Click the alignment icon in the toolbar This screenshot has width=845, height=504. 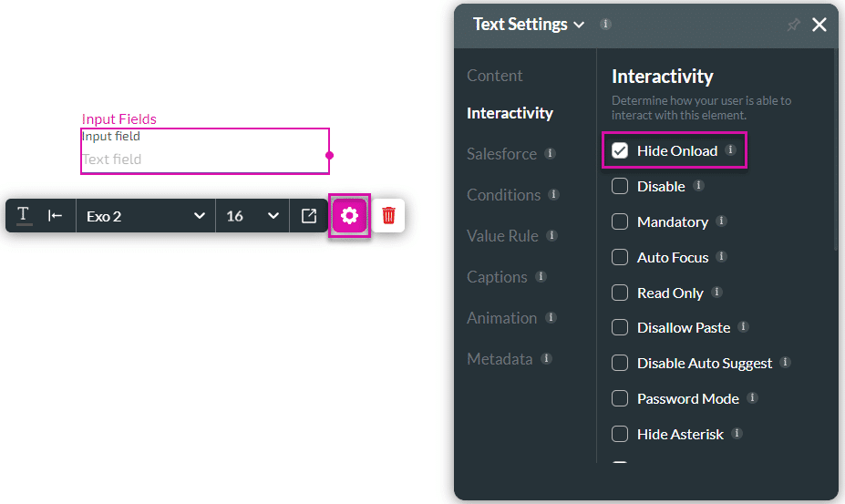56,216
